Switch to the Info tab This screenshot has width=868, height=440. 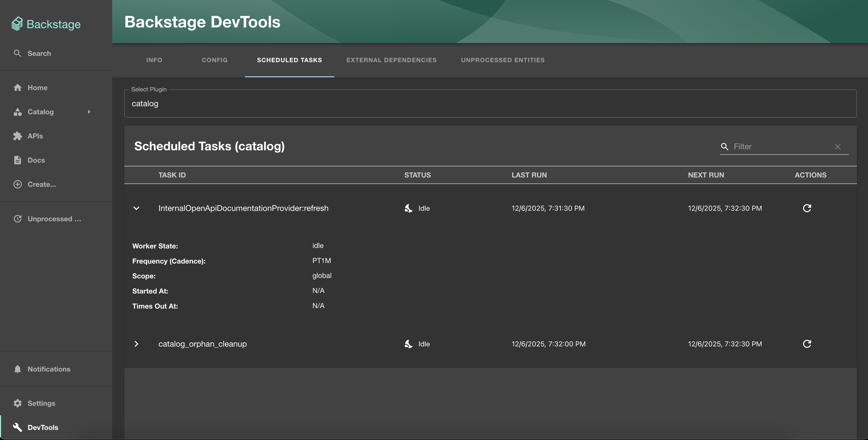pyautogui.click(x=154, y=60)
